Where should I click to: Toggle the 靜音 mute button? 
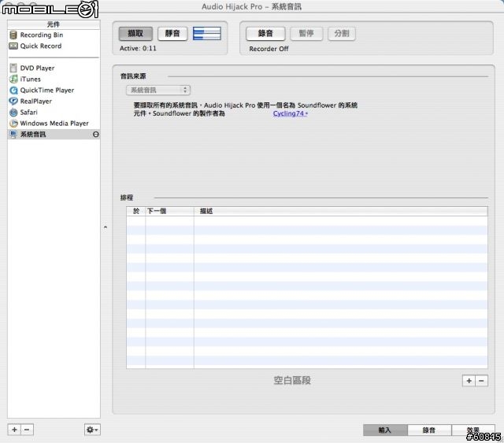click(172, 33)
